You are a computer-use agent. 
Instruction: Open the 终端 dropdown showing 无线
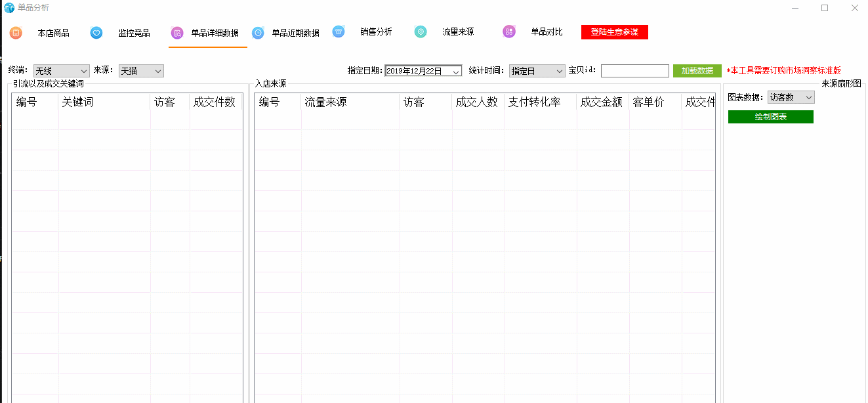click(x=61, y=71)
